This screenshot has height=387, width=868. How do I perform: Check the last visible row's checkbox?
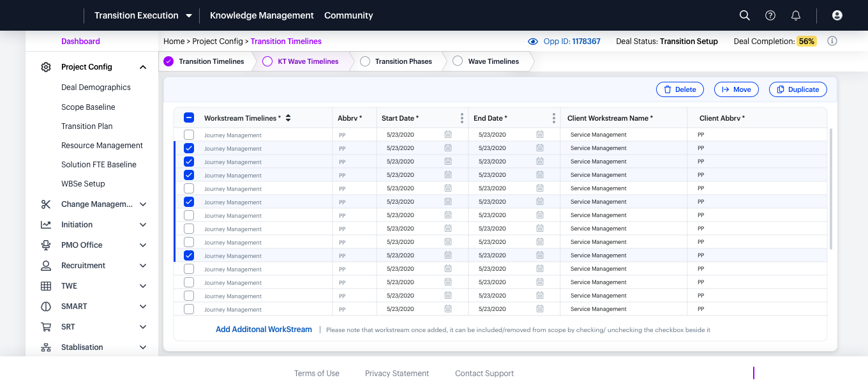pos(189,309)
